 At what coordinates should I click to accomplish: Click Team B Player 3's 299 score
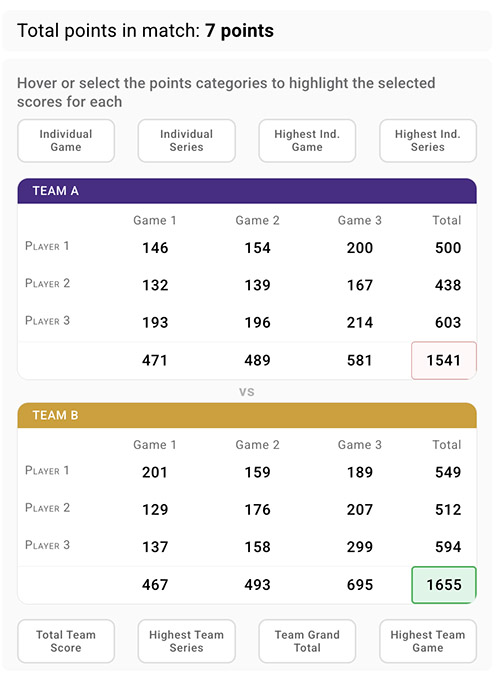pyautogui.click(x=360, y=547)
